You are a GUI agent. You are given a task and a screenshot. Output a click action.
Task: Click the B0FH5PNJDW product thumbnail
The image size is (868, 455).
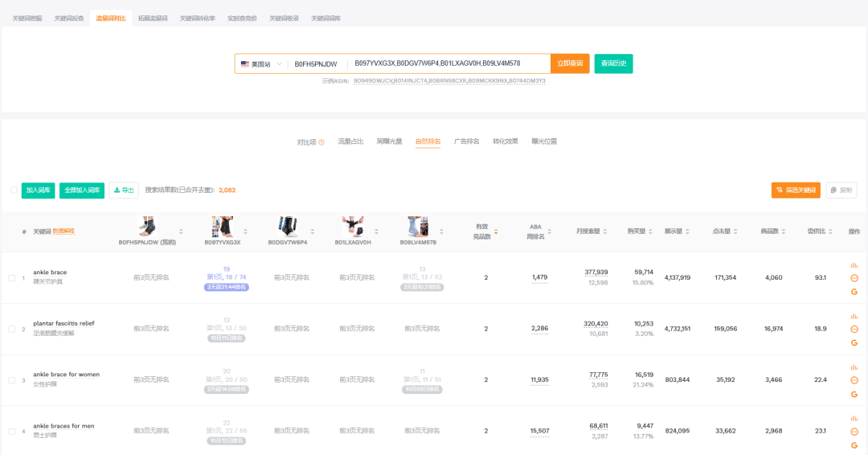[147, 227]
